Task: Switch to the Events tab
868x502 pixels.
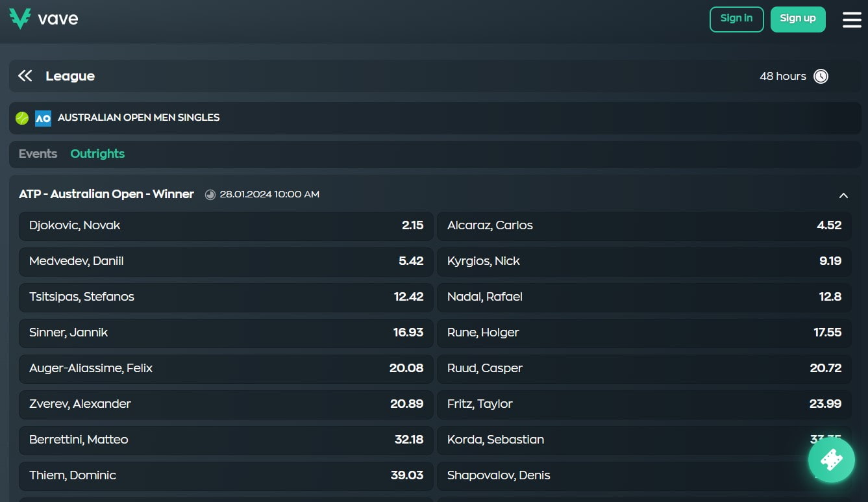Action: [38, 154]
